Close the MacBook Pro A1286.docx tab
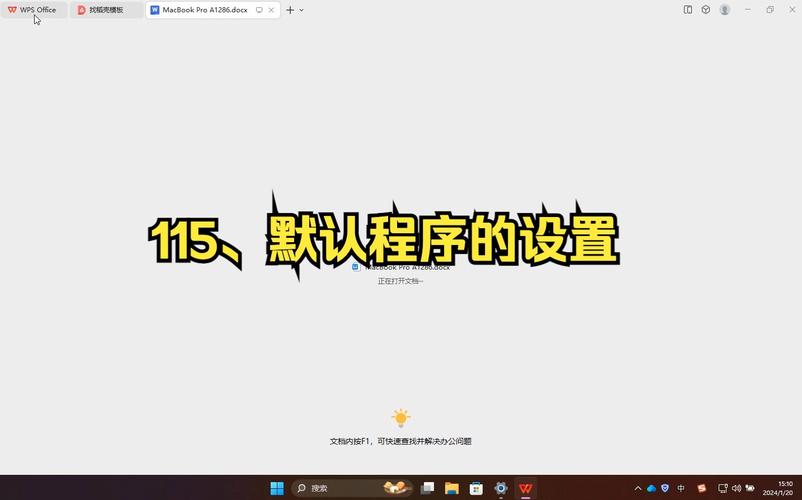The width and height of the screenshot is (802, 500). tap(271, 10)
